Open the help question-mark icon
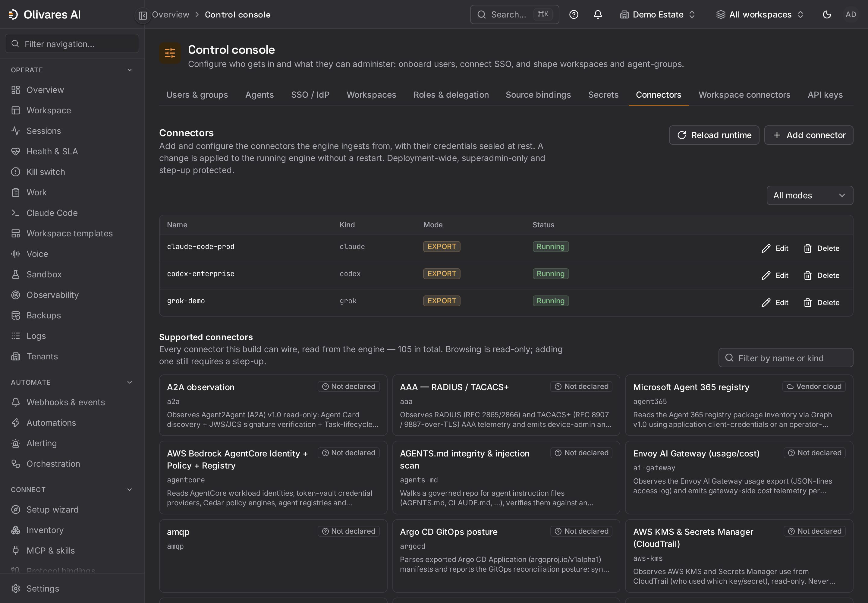 pyautogui.click(x=573, y=14)
